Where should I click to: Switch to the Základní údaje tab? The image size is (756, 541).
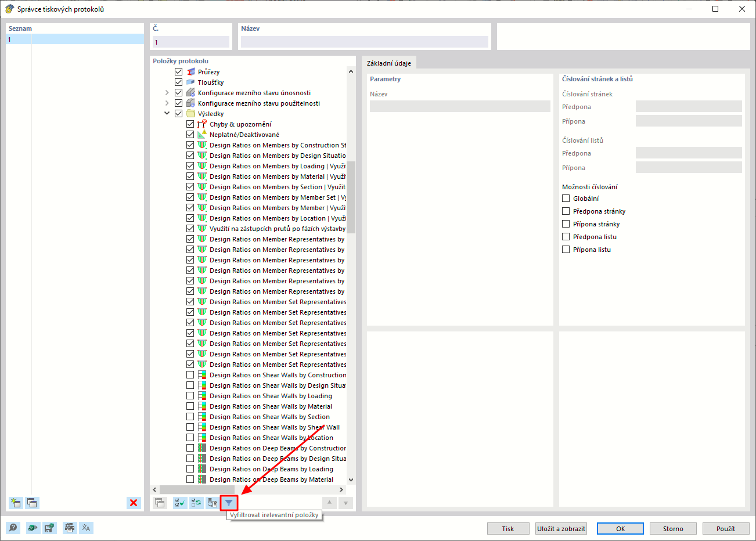coord(389,62)
